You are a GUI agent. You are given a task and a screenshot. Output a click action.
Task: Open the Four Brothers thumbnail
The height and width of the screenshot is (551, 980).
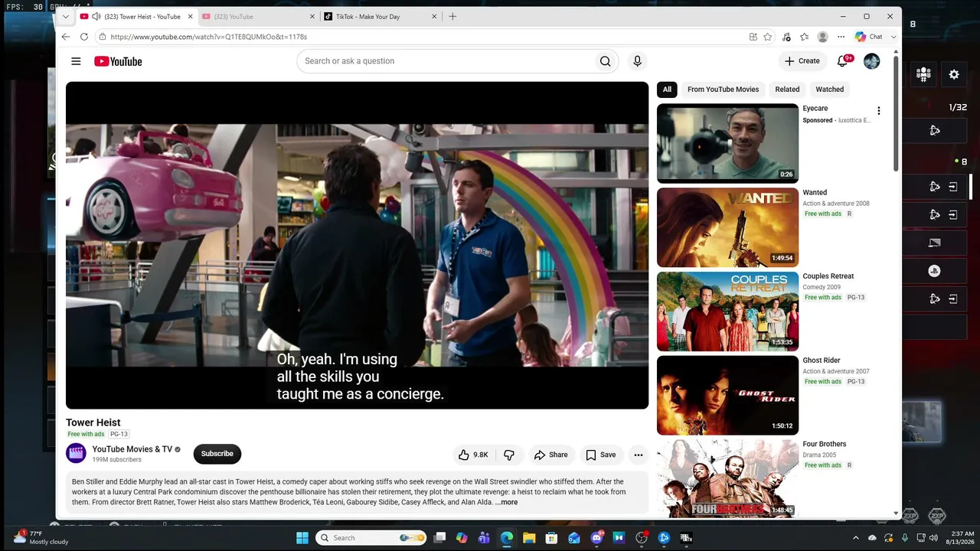pyautogui.click(x=727, y=478)
